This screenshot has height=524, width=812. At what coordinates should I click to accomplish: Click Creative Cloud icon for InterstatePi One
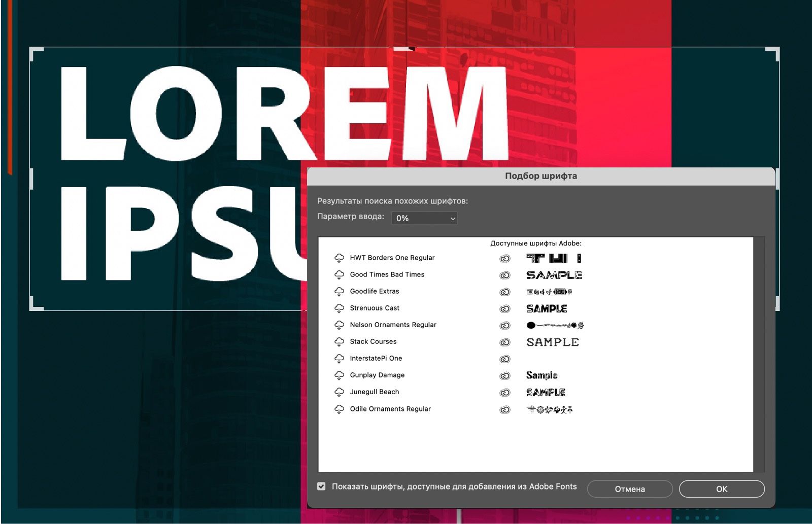tap(505, 359)
